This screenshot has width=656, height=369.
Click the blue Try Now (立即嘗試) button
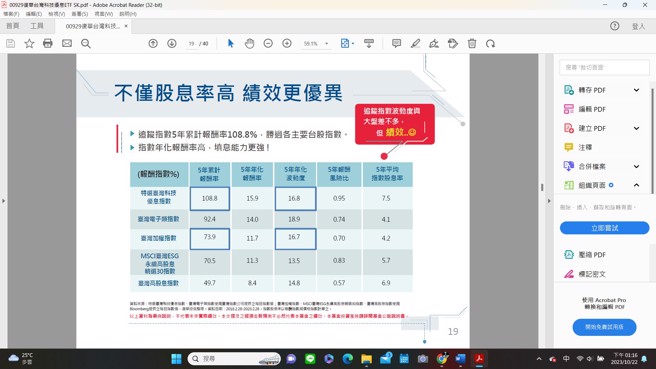click(605, 228)
